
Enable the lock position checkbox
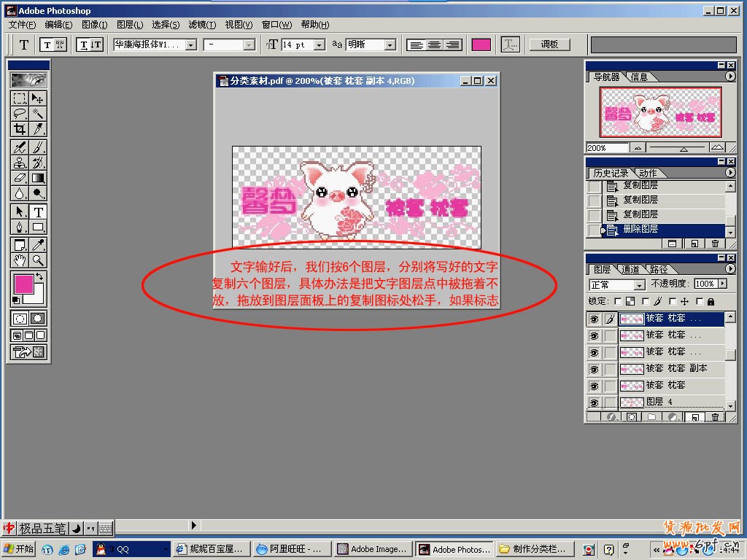[673, 301]
